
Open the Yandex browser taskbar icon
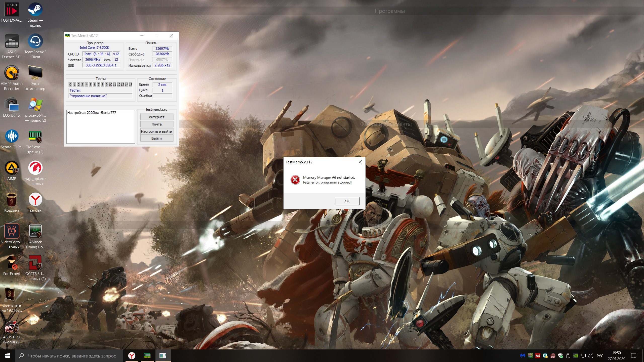tap(132, 356)
